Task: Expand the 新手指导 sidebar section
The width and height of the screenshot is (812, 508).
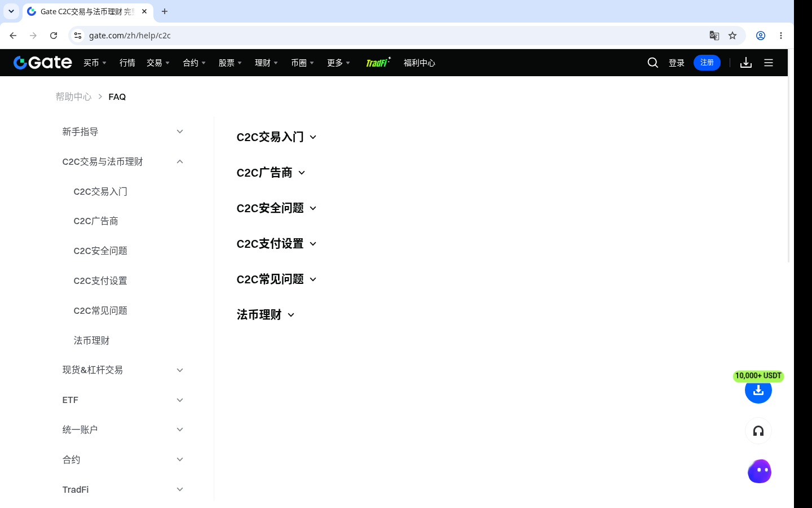Action: click(x=123, y=132)
